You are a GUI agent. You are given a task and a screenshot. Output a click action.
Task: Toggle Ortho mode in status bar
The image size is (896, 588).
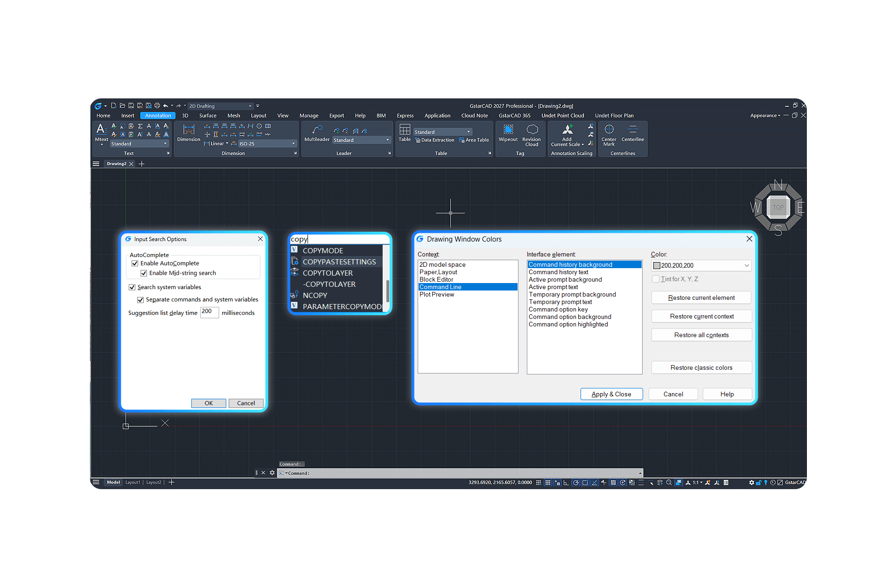click(566, 483)
